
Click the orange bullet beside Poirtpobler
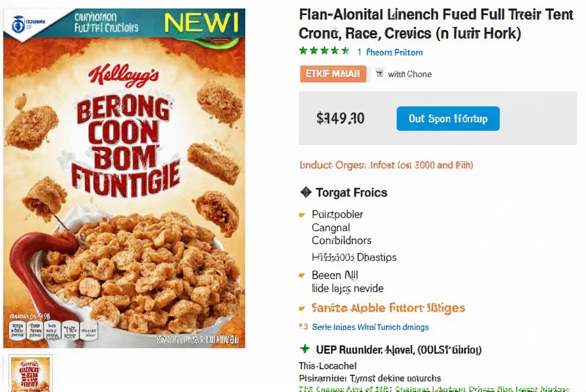pos(302,214)
